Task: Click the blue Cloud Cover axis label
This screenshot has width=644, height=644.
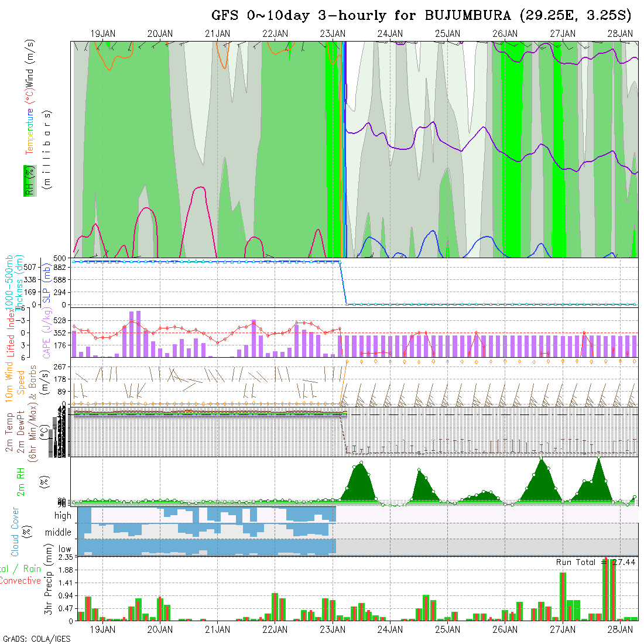Action: pyautogui.click(x=15, y=532)
